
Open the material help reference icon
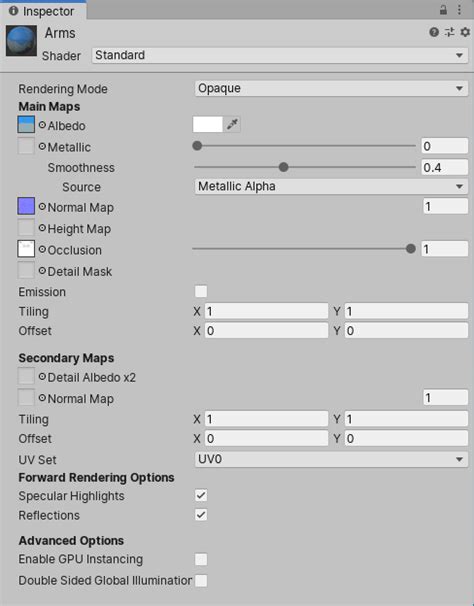pos(434,32)
